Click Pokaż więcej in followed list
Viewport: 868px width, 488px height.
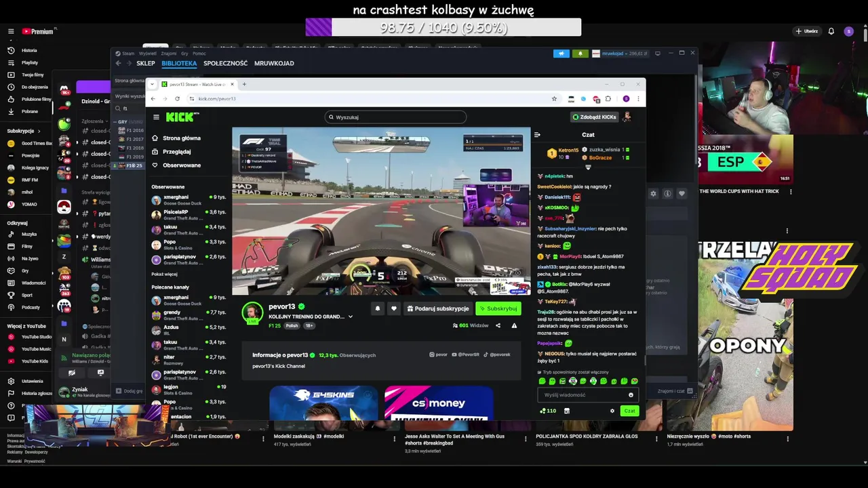[164, 274]
